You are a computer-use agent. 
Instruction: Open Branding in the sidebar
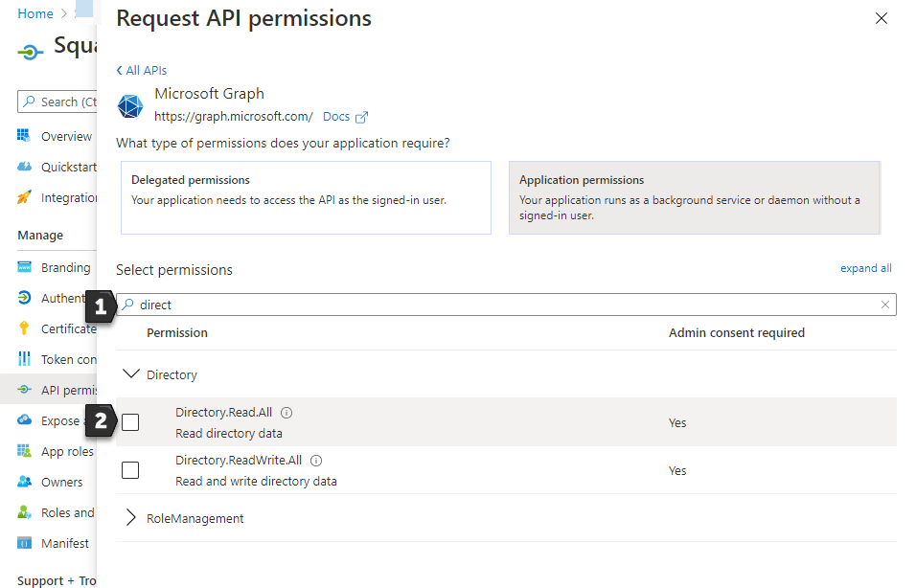point(65,267)
